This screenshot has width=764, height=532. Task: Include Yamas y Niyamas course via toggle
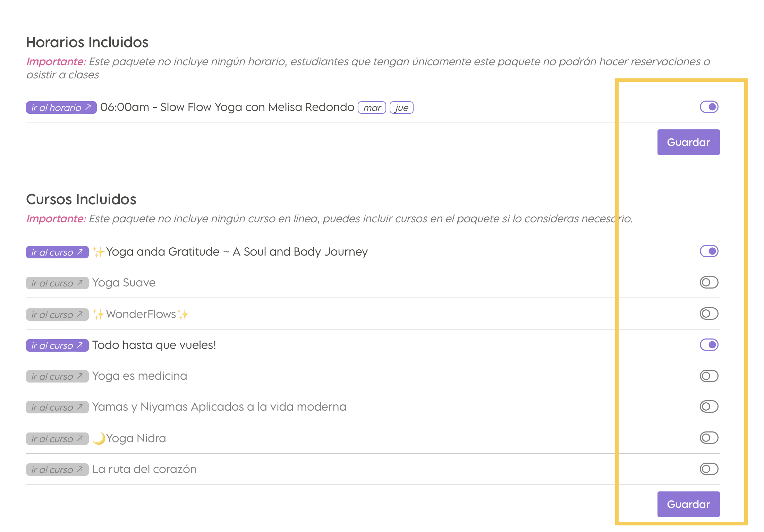(x=709, y=406)
